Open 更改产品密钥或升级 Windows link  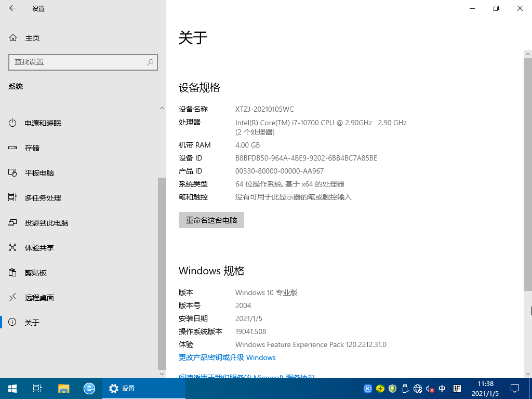[227, 357]
